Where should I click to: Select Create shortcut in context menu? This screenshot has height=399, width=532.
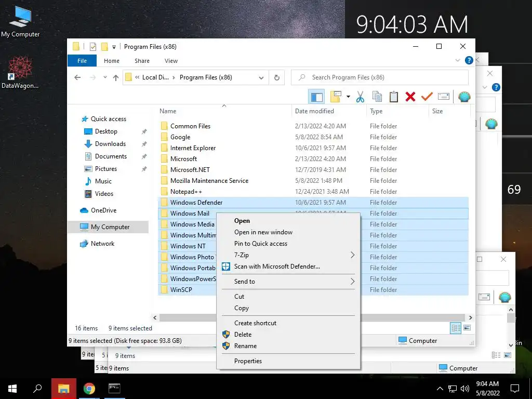288,323
